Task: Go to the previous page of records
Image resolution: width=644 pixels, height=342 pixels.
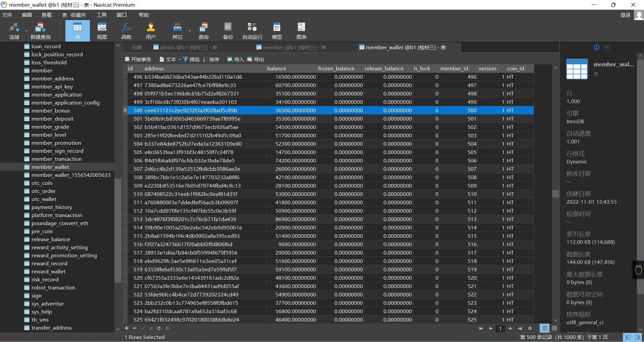Action: pyautogui.click(x=491, y=329)
